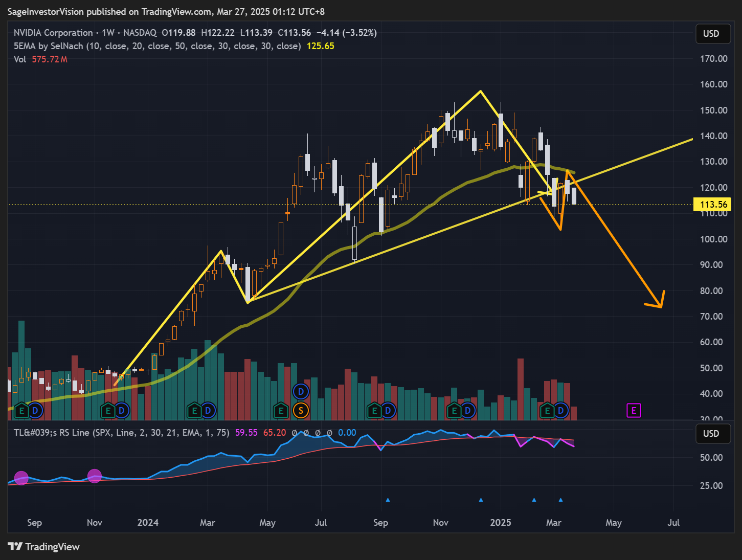Click the NVIDIA Corporation symbol name
Viewport: 742px width, 560px height.
click(x=53, y=33)
